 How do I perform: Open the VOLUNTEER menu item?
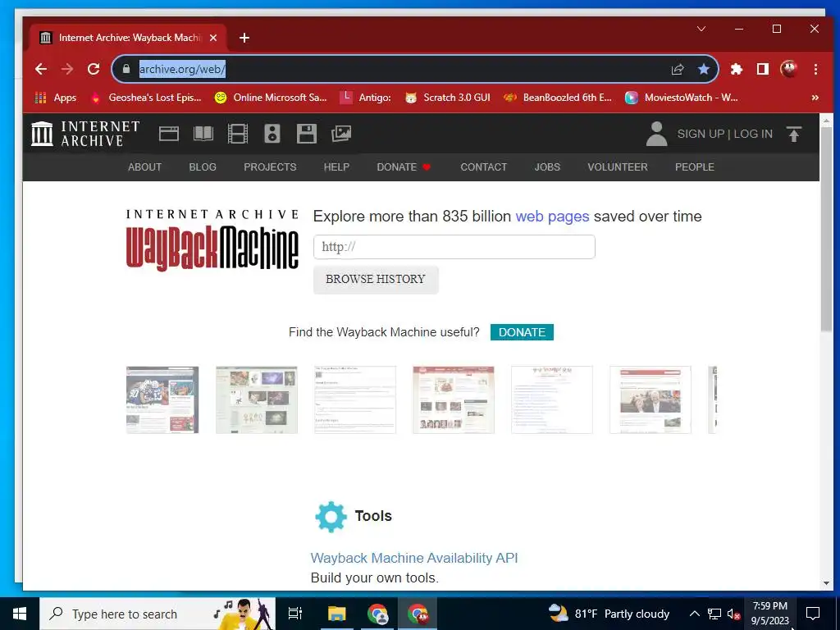[x=618, y=167]
